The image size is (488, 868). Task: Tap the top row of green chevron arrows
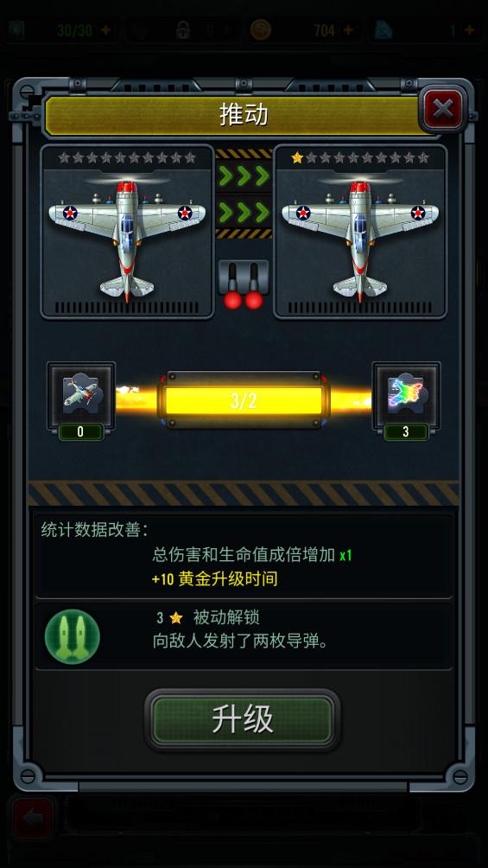244,176
